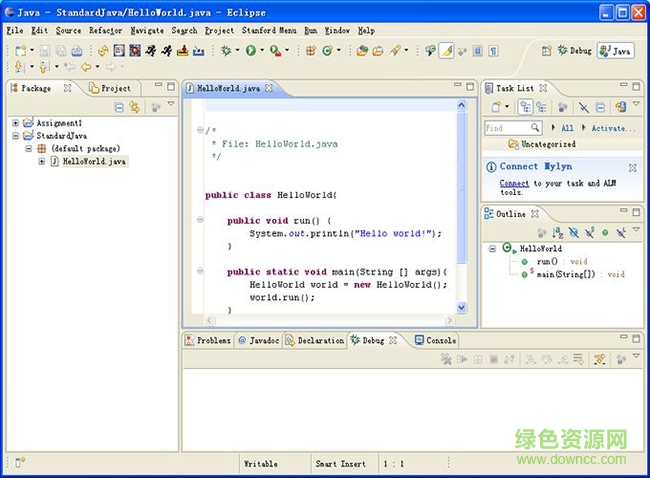Open the Refactor menu

[x=105, y=31]
